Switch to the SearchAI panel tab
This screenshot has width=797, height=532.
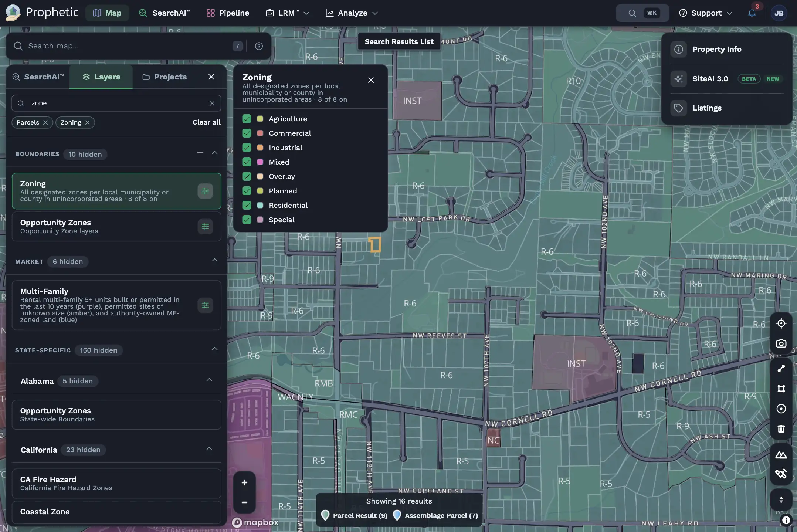38,77
